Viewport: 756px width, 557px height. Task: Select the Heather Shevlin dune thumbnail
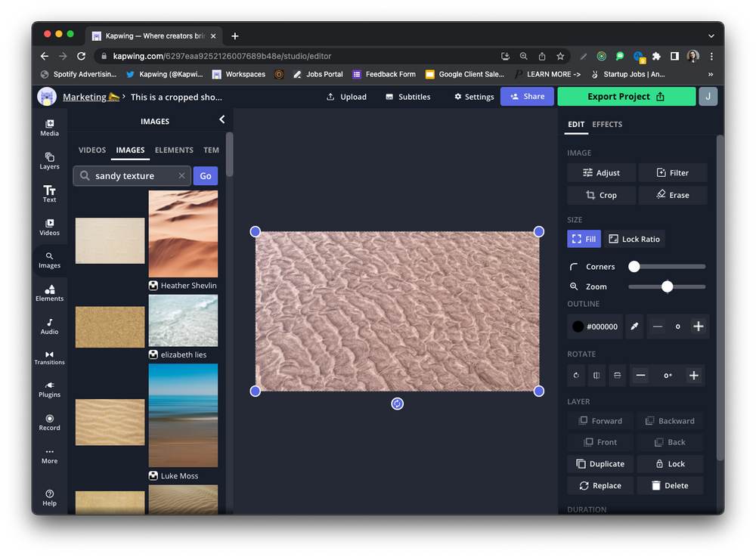click(183, 234)
